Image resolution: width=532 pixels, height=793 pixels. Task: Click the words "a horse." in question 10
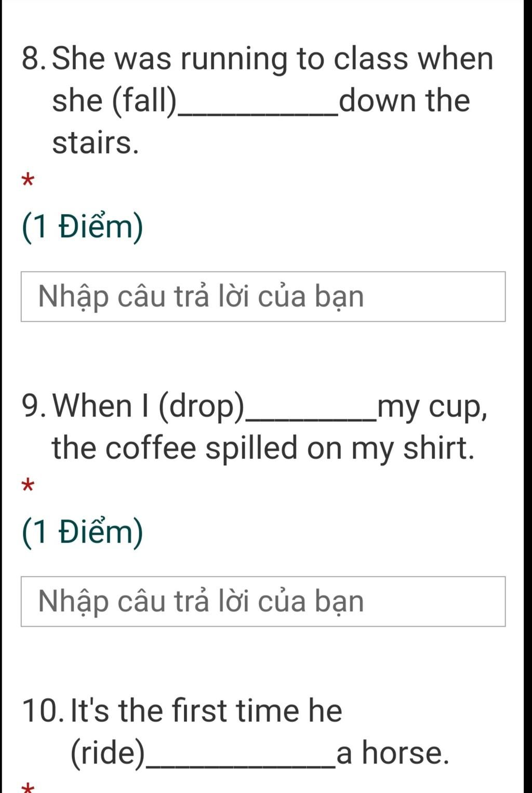[x=393, y=752]
